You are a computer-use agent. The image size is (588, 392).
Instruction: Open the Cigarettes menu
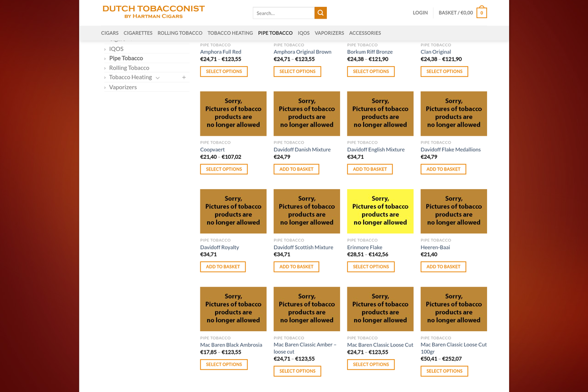point(138,33)
